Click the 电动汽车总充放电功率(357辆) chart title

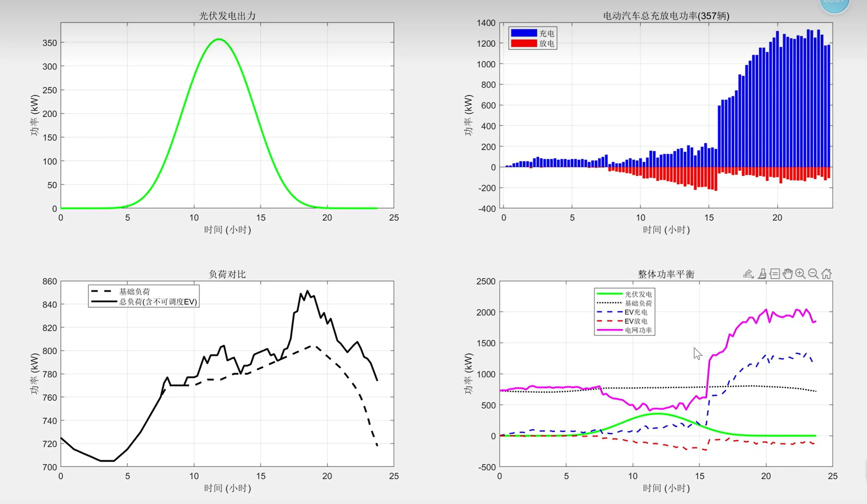coord(666,16)
